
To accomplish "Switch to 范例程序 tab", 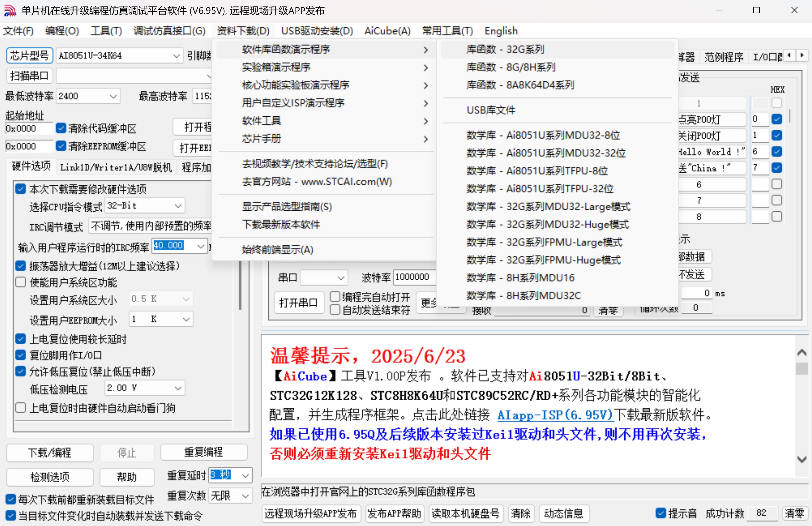I will coord(723,57).
